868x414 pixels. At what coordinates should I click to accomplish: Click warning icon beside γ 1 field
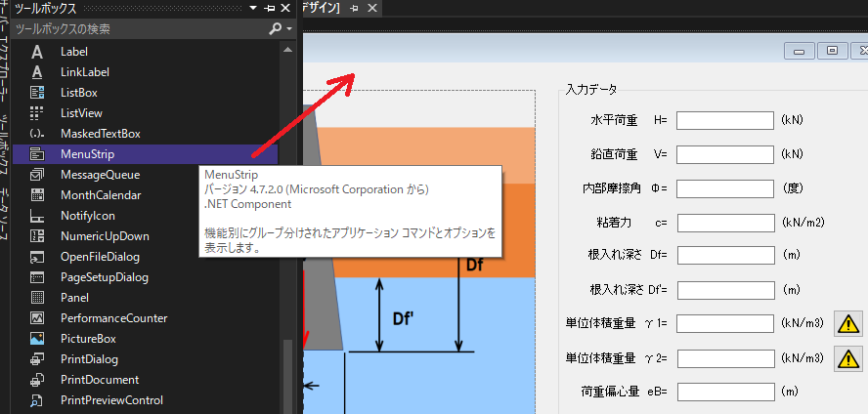pos(848,324)
